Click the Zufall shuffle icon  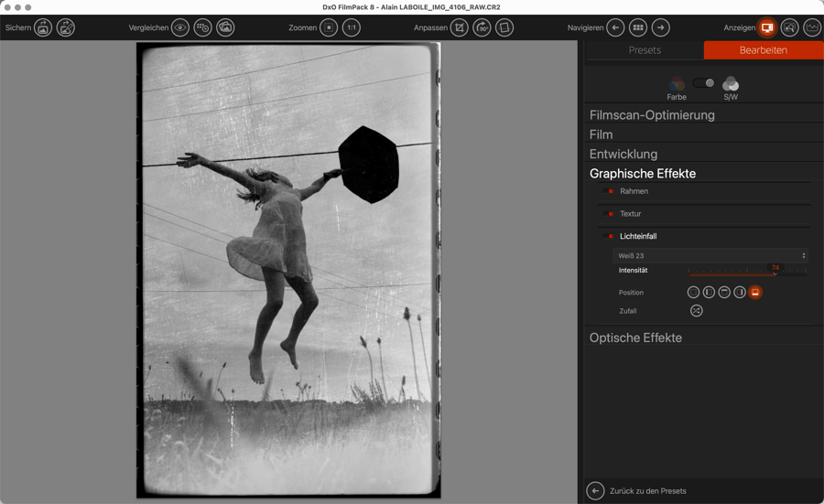[696, 311]
